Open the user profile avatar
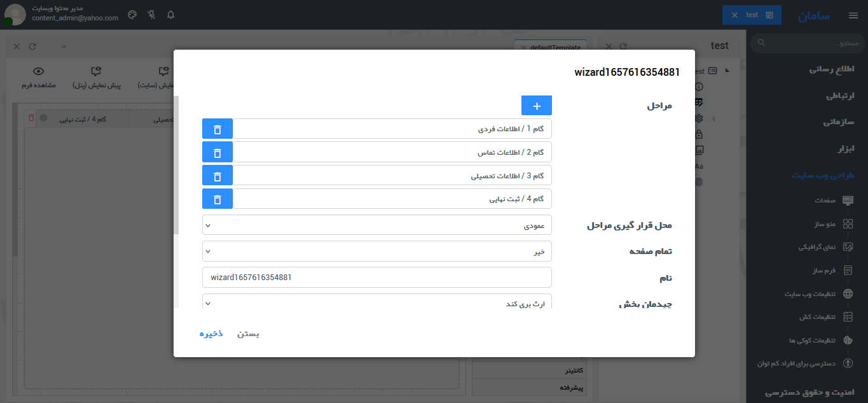868x403 pixels. coord(15,15)
